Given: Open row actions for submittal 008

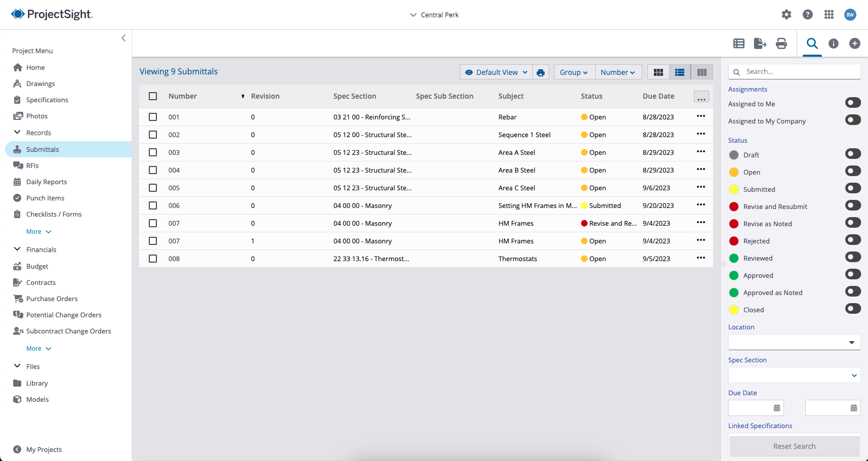Looking at the screenshot, I should coord(701,258).
